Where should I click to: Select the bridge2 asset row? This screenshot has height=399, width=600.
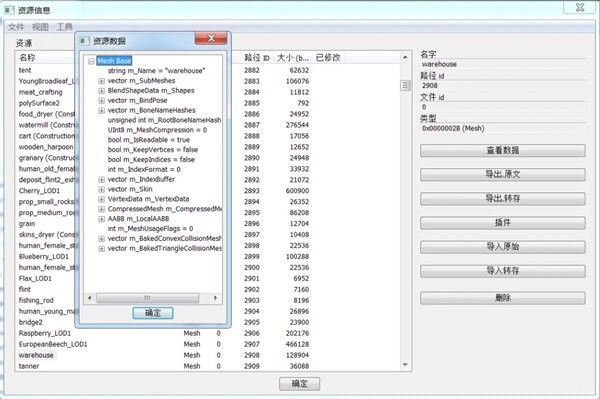tap(31, 322)
